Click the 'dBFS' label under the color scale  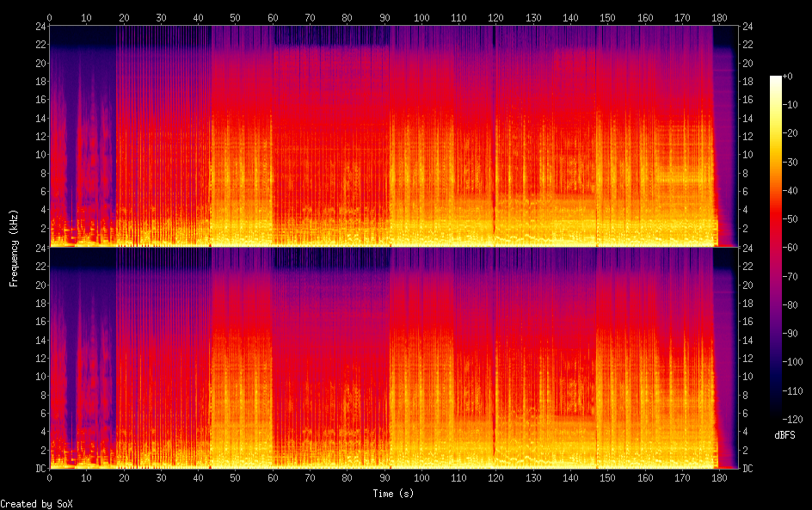(784, 435)
